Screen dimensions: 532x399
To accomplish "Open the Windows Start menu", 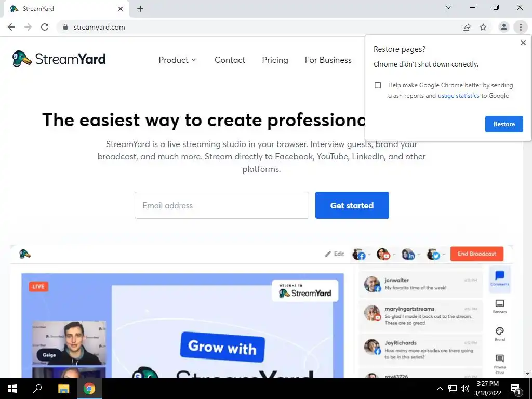I will (x=12, y=389).
